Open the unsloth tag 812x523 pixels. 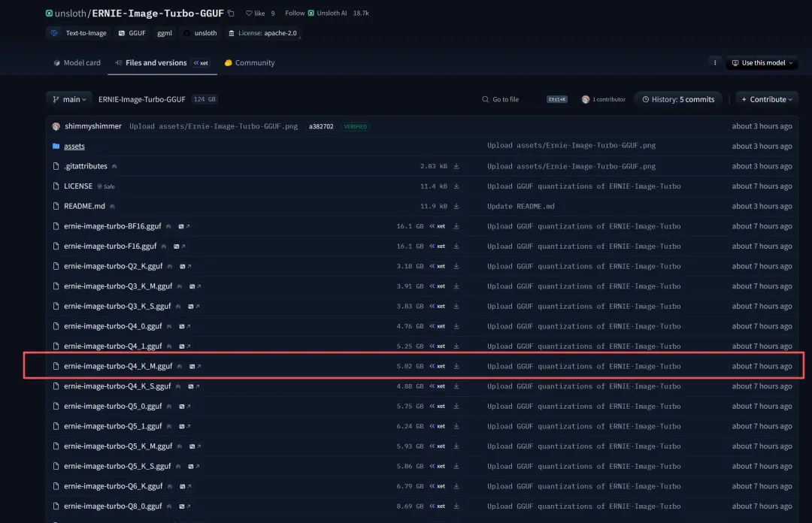201,32
